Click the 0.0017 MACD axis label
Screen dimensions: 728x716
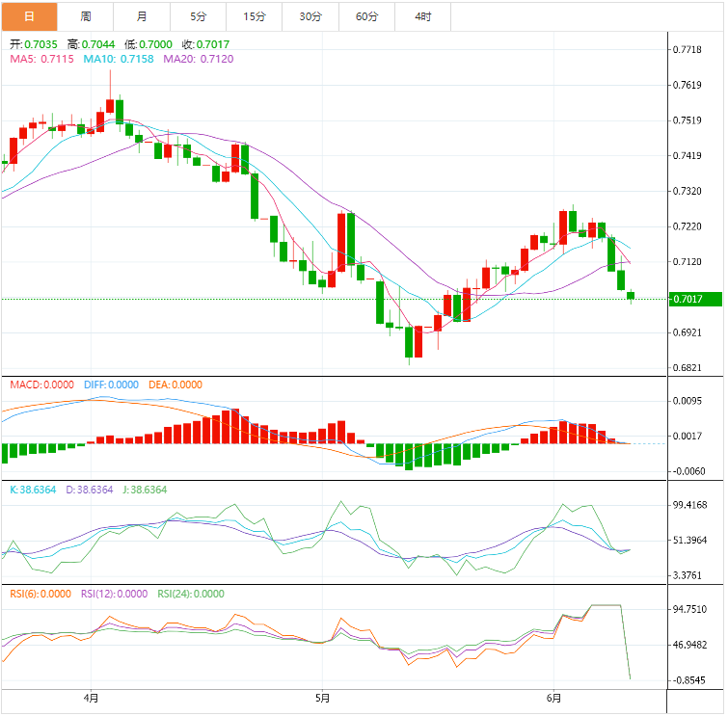[688, 437]
